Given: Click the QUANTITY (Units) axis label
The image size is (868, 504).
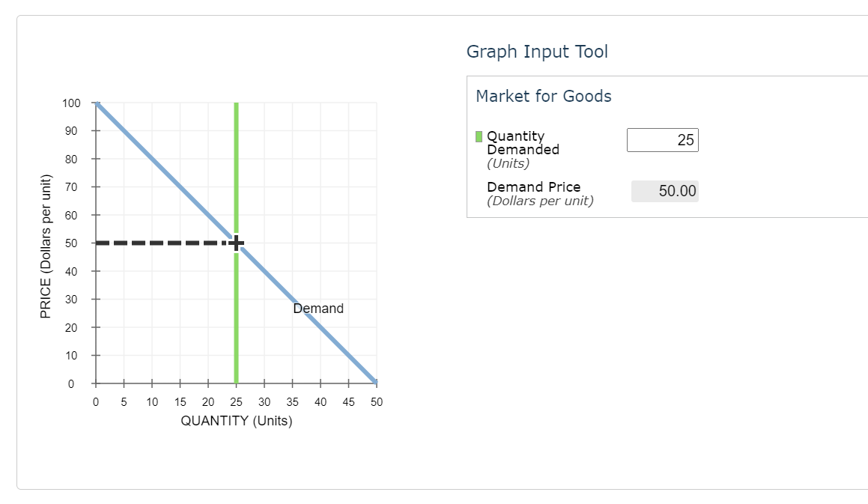Looking at the screenshot, I should point(236,421).
